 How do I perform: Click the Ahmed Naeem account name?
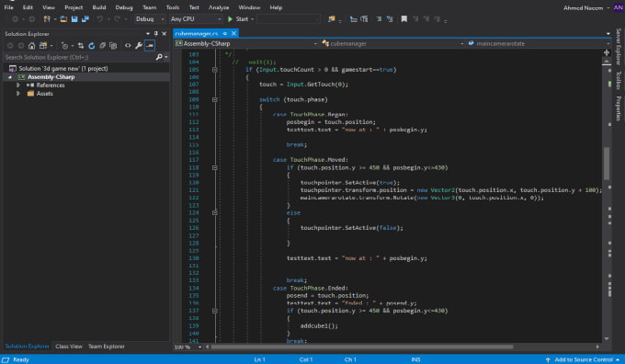[583, 7]
